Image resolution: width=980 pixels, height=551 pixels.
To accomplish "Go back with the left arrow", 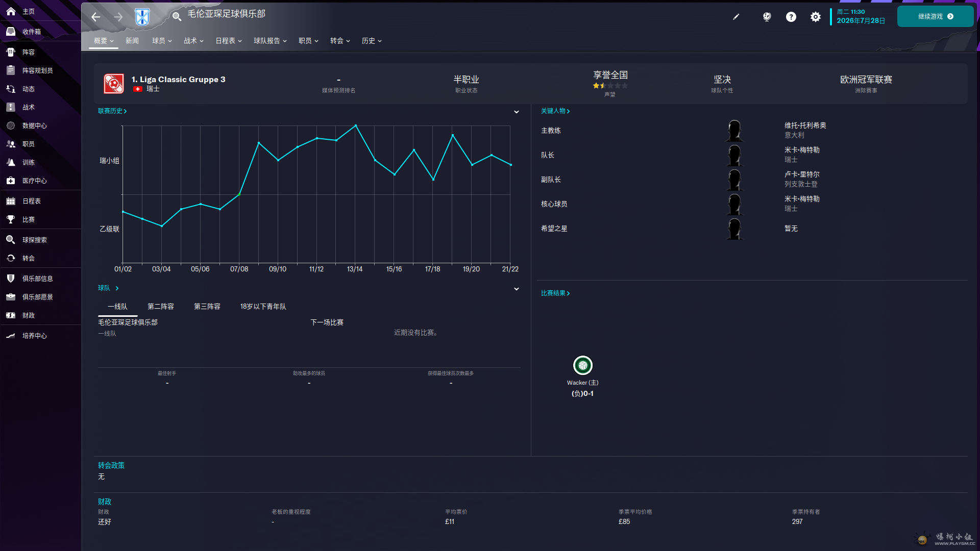I will click(x=95, y=17).
